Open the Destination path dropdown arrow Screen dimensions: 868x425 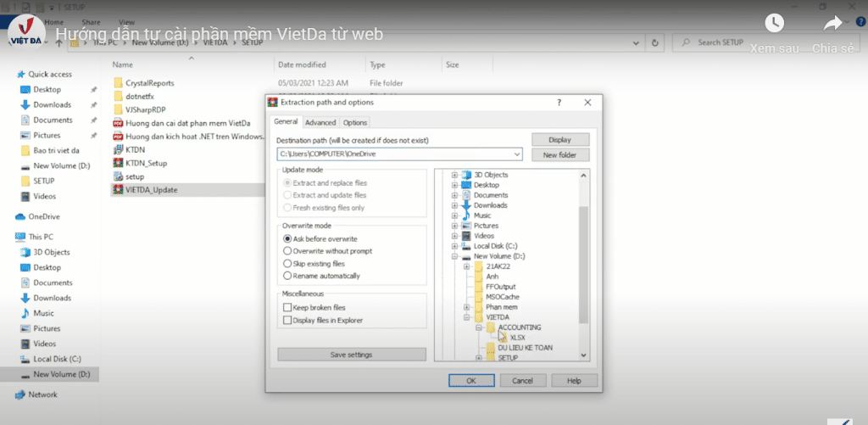(x=517, y=154)
